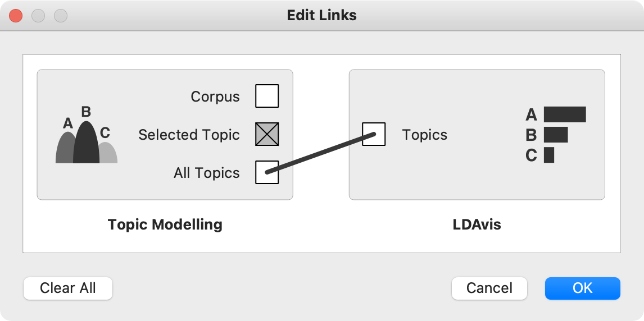Click the All Topics label text

pos(206,173)
